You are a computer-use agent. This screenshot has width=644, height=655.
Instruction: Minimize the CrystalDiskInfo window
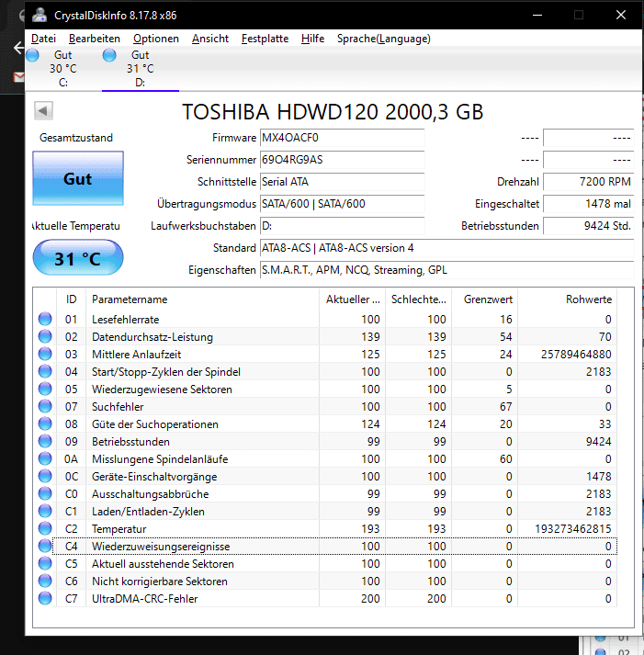[537, 15]
